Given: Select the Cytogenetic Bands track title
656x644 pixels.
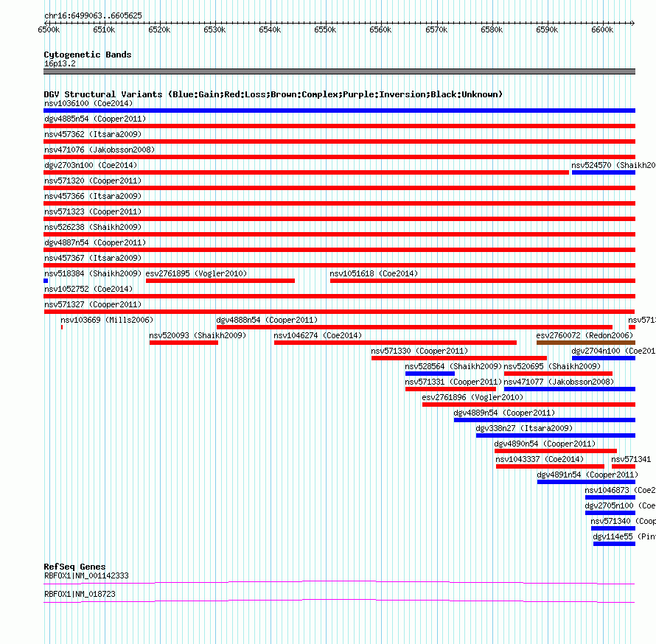Looking at the screenshot, I should 88,55.
